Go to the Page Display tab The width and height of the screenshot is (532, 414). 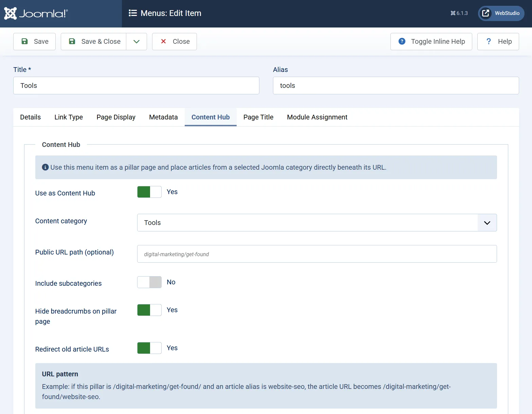click(x=116, y=117)
